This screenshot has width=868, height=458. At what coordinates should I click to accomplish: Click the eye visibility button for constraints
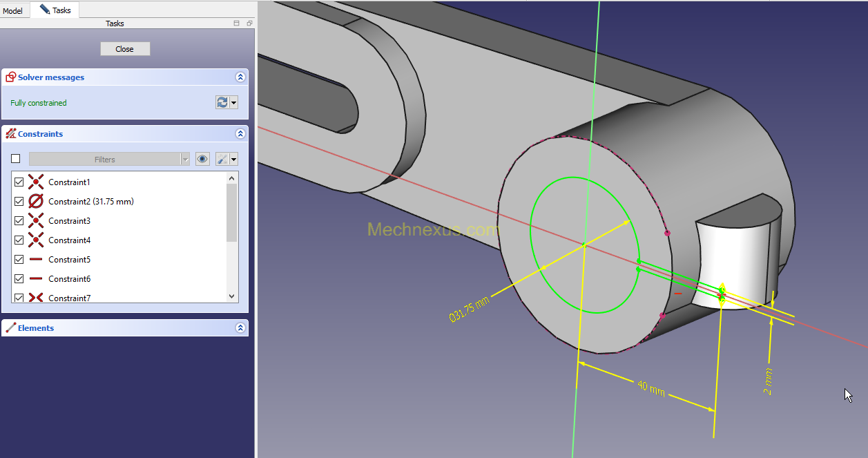click(x=202, y=159)
